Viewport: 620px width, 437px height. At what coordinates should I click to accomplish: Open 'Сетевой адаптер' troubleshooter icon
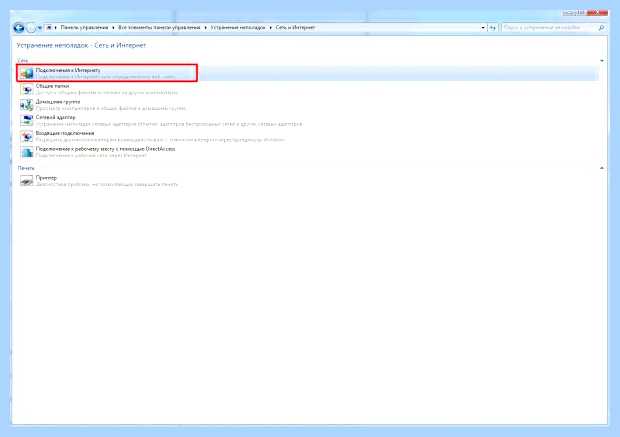tap(27, 121)
